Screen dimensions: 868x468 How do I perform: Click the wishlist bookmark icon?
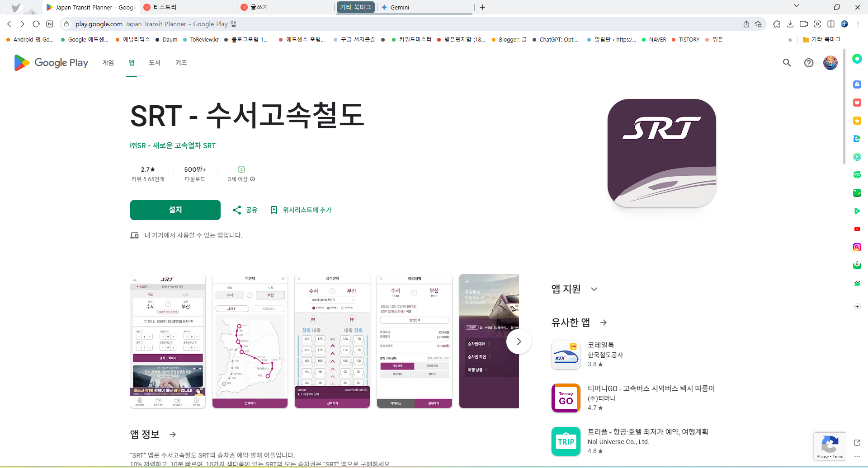274,210
